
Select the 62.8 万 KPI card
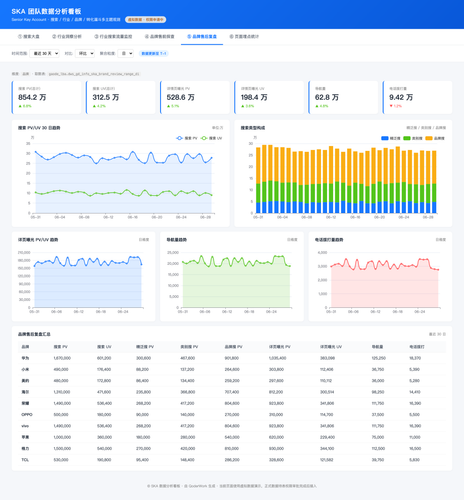point(343,97)
